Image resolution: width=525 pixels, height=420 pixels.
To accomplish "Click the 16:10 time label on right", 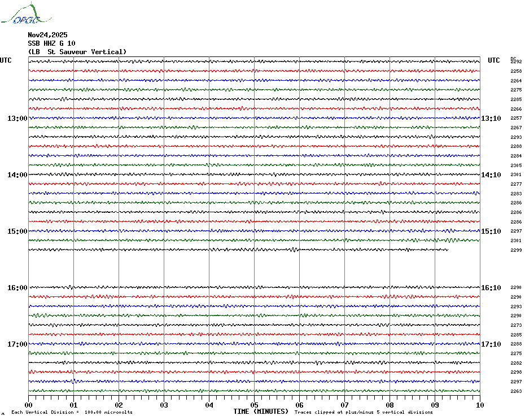I will pyautogui.click(x=491, y=288).
